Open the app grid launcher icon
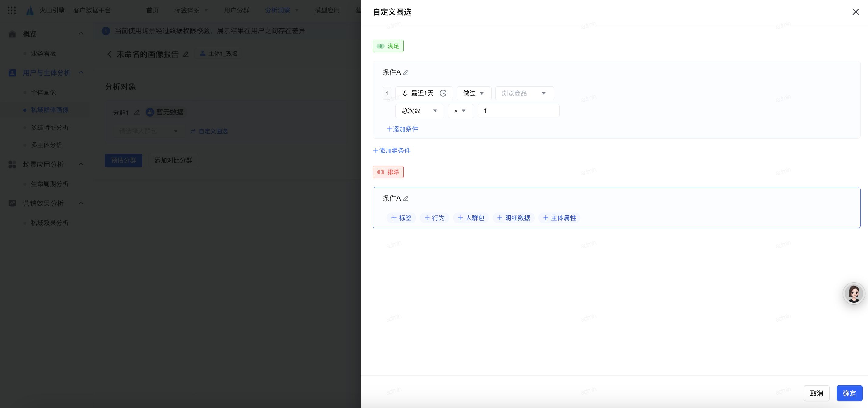The width and height of the screenshot is (868, 408). (x=12, y=10)
